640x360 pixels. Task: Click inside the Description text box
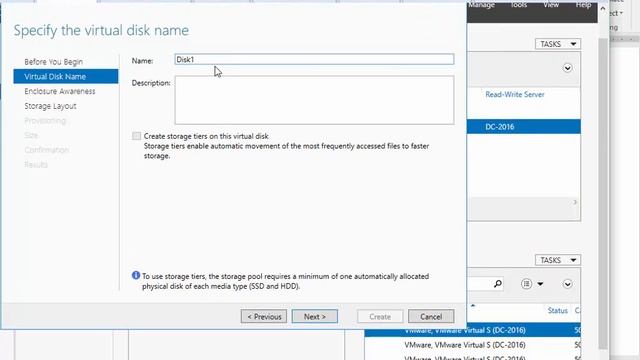click(x=314, y=100)
